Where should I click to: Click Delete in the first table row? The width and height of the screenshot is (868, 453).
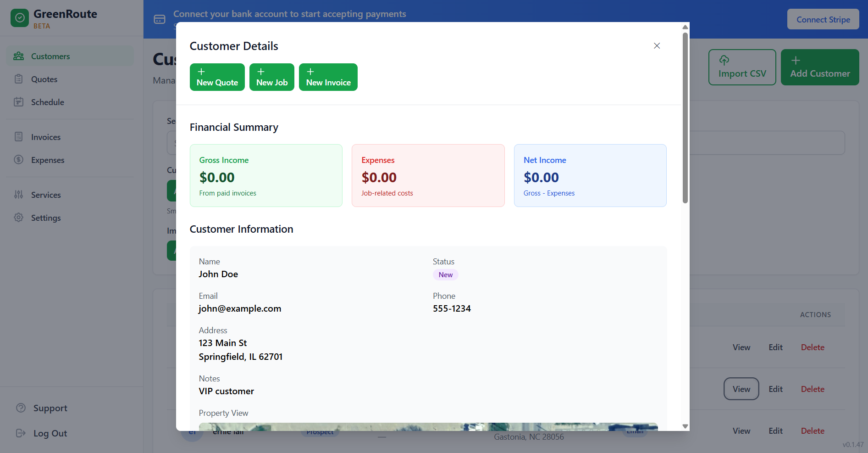coord(813,347)
